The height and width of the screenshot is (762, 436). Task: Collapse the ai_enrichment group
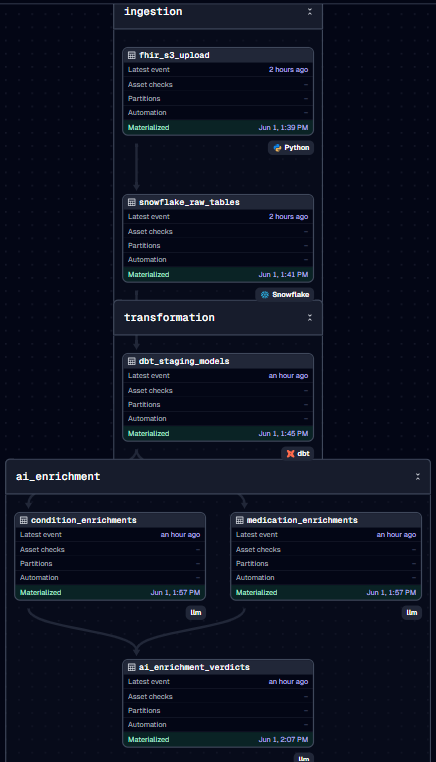click(x=418, y=477)
